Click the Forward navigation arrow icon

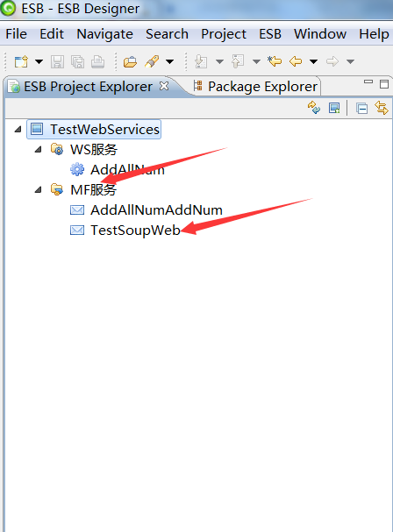[332, 61]
